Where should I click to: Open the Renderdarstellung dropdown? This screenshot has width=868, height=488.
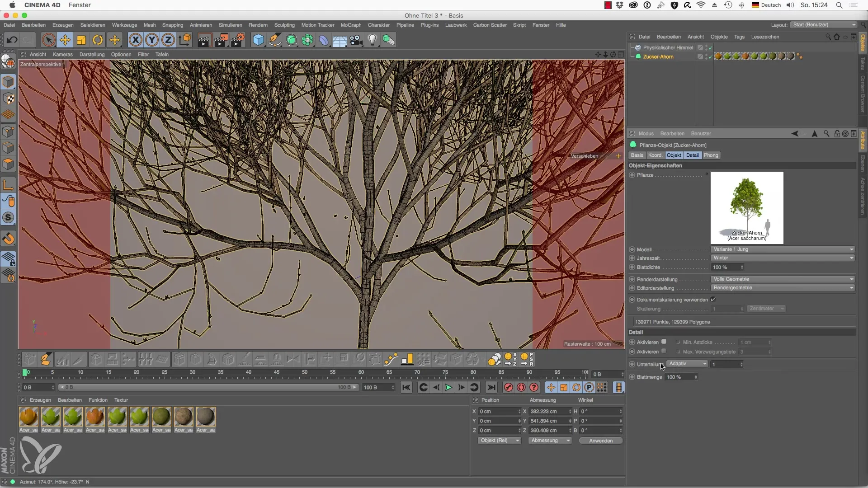[x=783, y=279]
